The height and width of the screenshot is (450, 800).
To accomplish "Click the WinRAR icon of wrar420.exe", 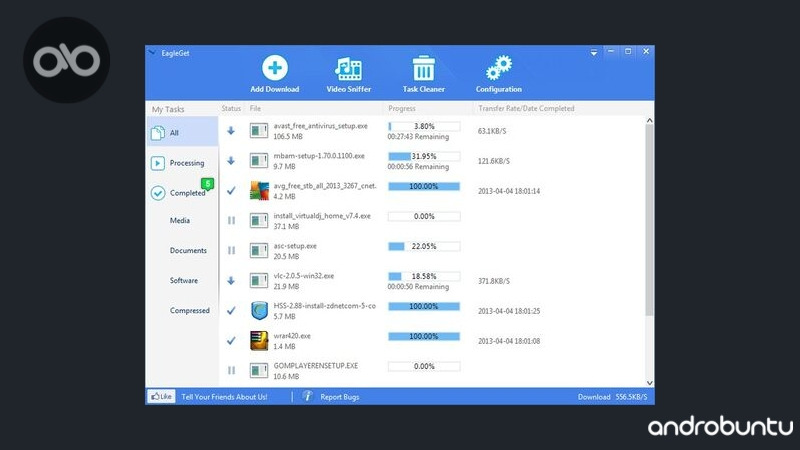I will click(259, 340).
